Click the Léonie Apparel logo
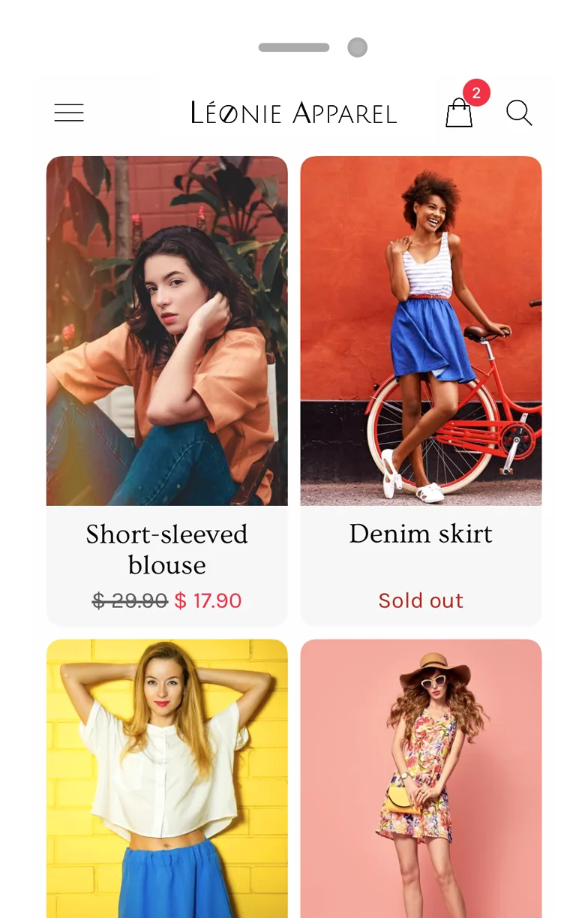The height and width of the screenshot is (918, 588). click(x=293, y=113)
